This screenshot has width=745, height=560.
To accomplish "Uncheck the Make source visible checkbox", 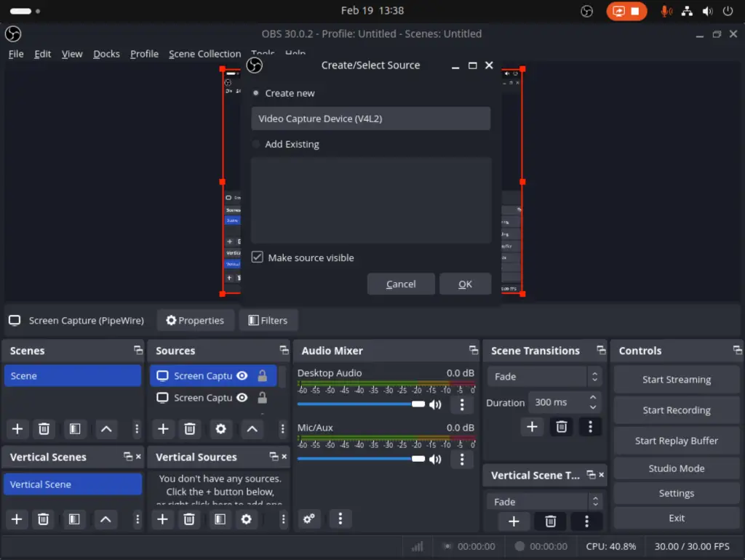I will point(257,257).
